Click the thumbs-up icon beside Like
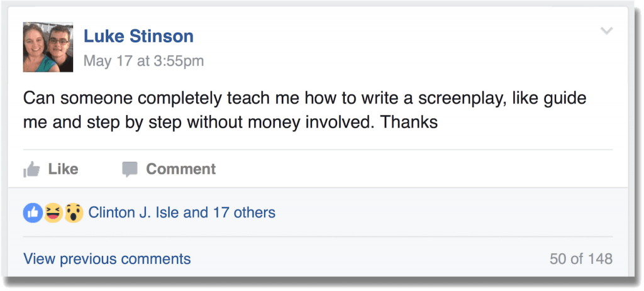This screenshot has width=644, height=291. pos(31,169)
